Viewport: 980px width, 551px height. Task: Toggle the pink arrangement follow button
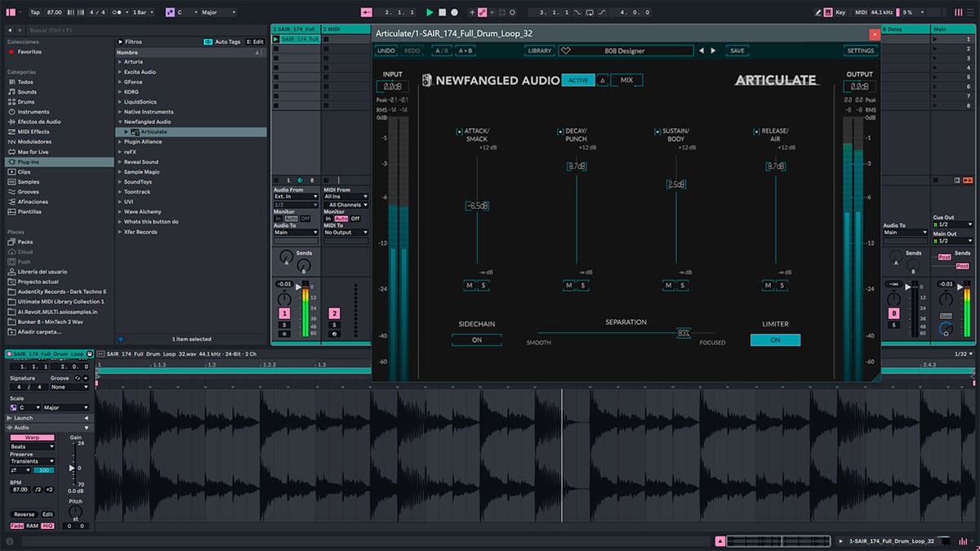(366, 12)
